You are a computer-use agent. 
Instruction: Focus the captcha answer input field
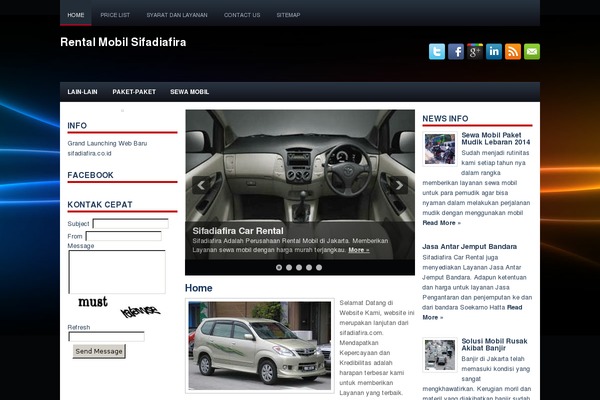click(106, 336)
